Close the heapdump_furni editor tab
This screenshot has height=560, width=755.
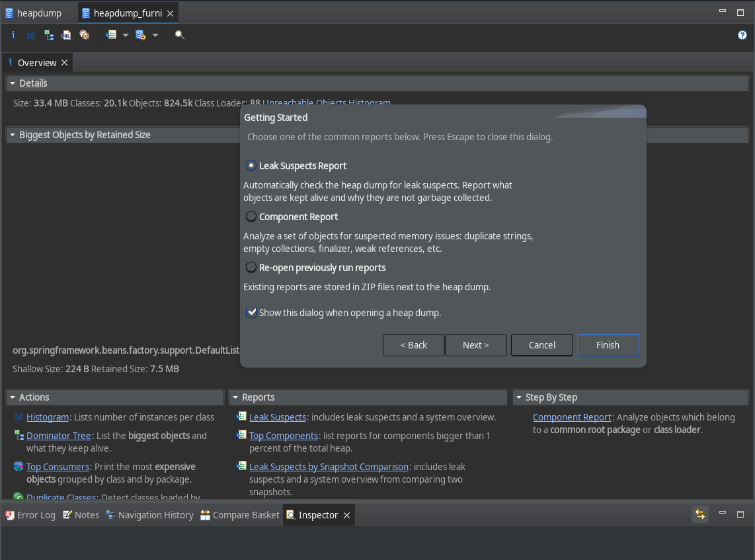tap(170, 13)
